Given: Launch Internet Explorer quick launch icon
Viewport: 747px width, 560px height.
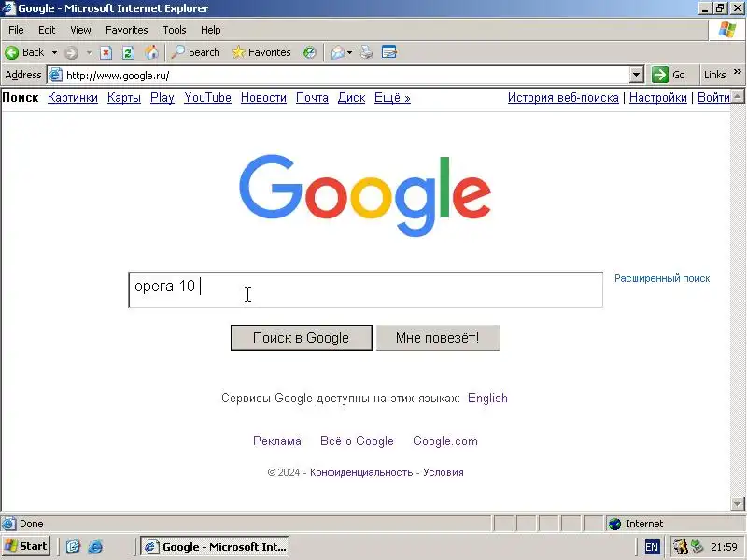Looking at the screenshot, I should pyautogui.click(x=95, y=546).
